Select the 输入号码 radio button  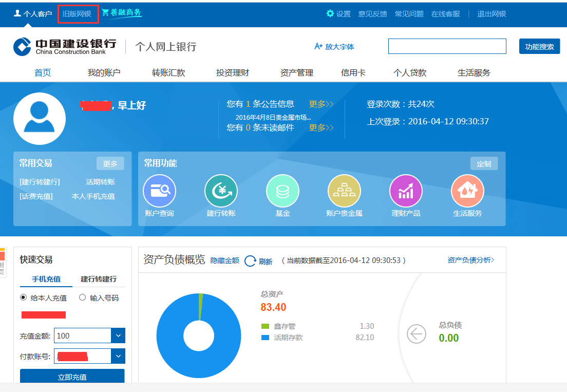click(83, 297)
